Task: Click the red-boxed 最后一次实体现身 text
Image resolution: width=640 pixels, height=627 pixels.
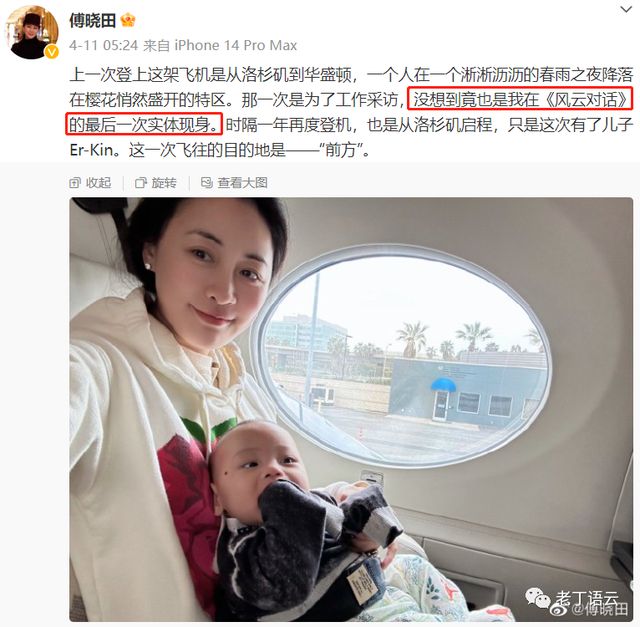Action: (x=144, y=124)
